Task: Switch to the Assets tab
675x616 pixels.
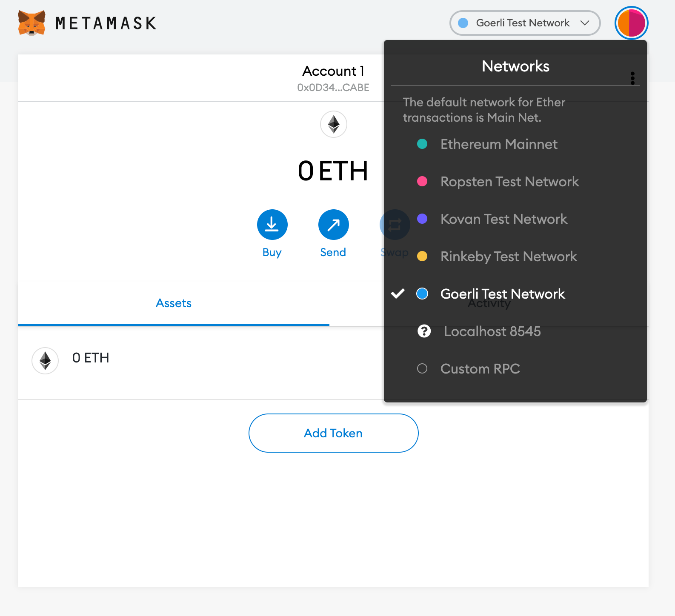Action: [x=174, y=303]
